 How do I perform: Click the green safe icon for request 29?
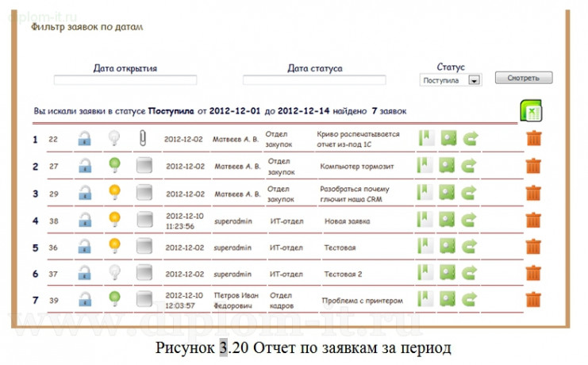tap(447, 193)
